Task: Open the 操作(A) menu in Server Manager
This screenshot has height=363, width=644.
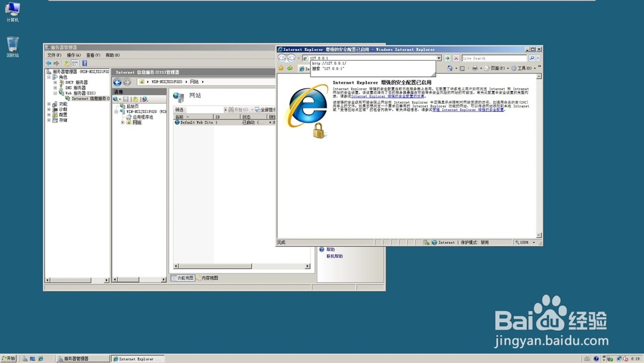Action: (x=73, y=55)
